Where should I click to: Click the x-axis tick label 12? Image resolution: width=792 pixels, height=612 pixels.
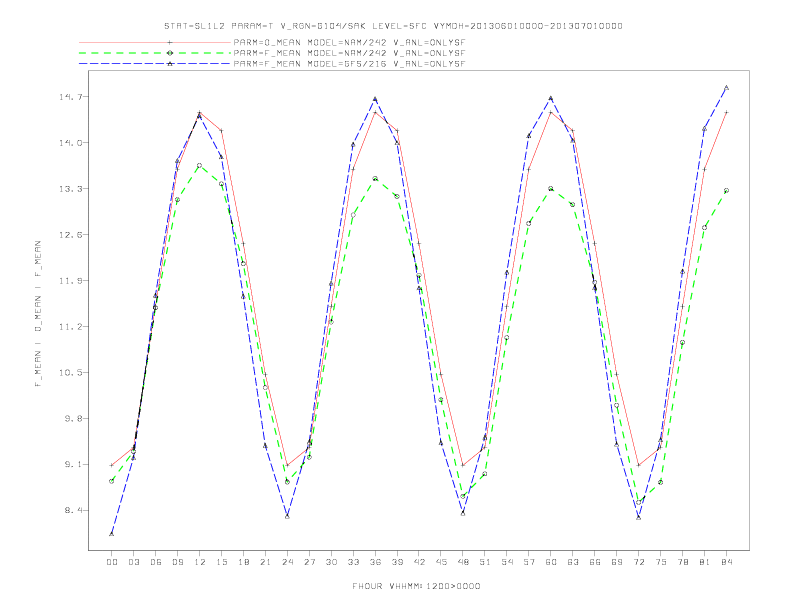pos(200,562)
